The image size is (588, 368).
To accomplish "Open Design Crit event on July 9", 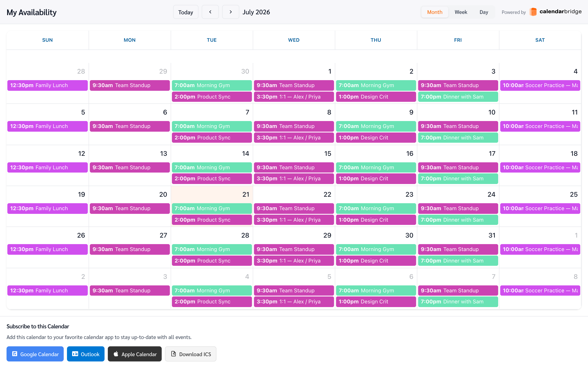I will coord(376,138).
